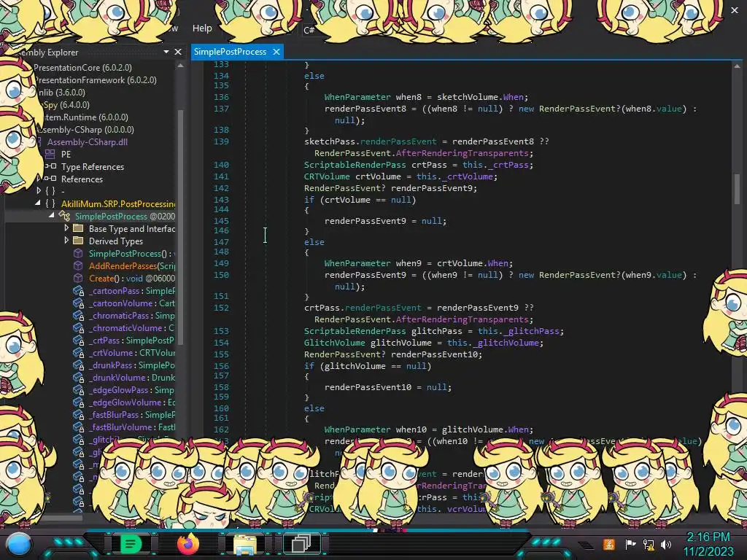Image resolution: width=747 pixels, height=560 pixels.
Task: Click AfterRenderingTransparents on line 139
Action: click(462, 153)
